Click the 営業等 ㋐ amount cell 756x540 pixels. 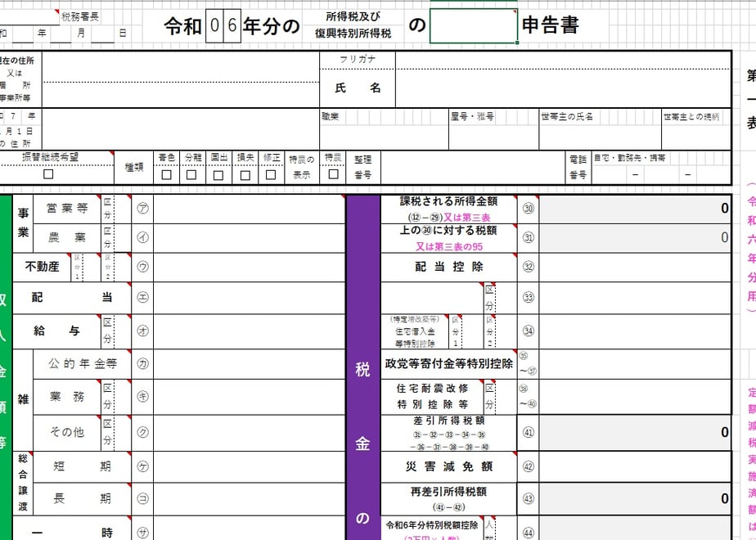coord(249,209)
